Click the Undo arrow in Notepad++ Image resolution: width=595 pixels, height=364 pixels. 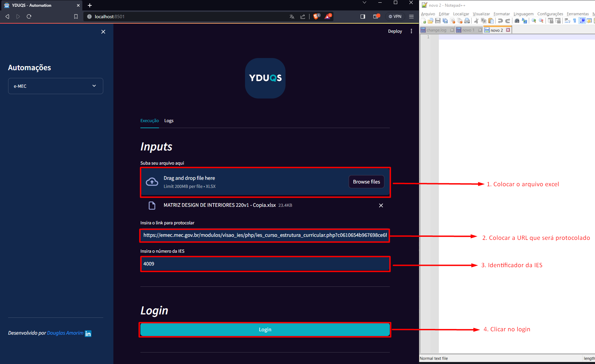point(500,21)
